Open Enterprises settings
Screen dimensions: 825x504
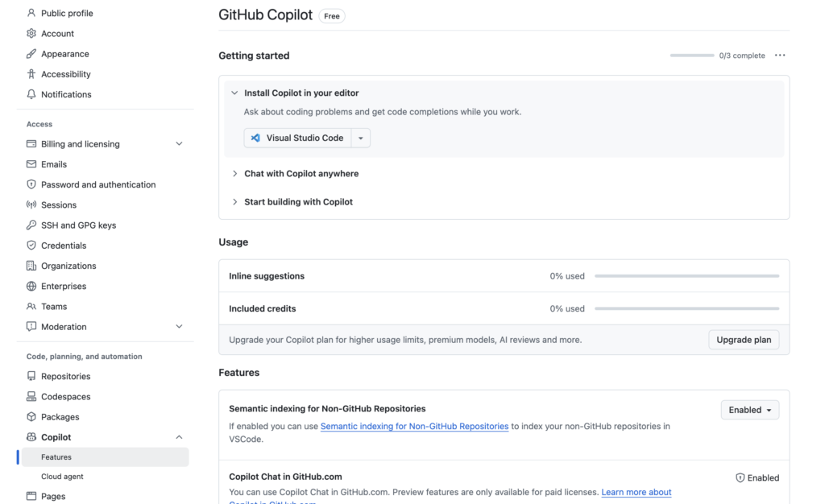[64, 287]
